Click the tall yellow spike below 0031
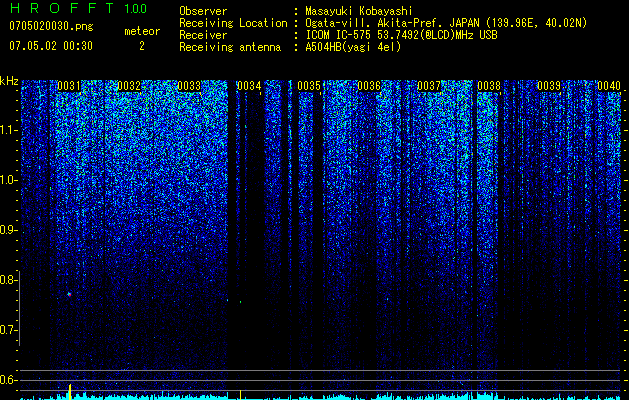 click(x=70, y=392)
